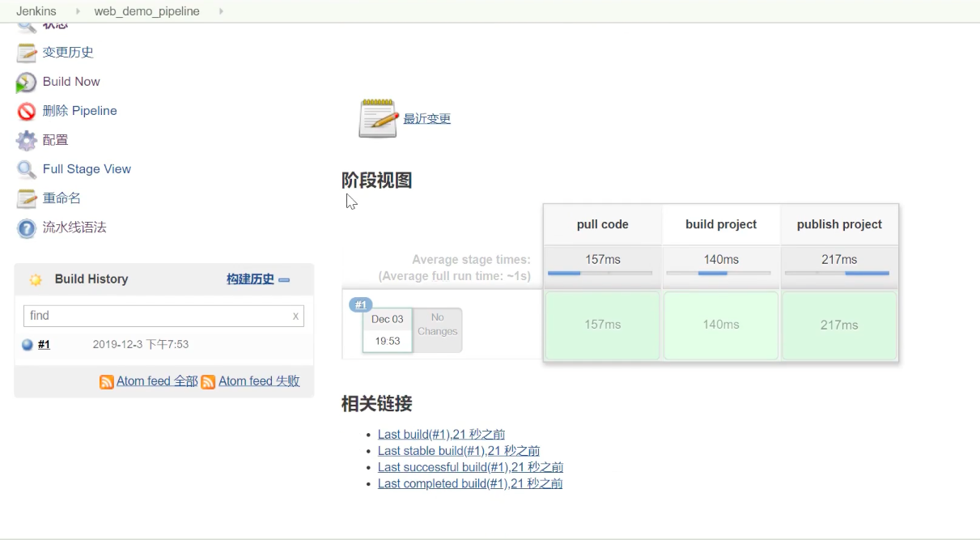Click the 相关链接 heading
980x540 pixels.
377,403
